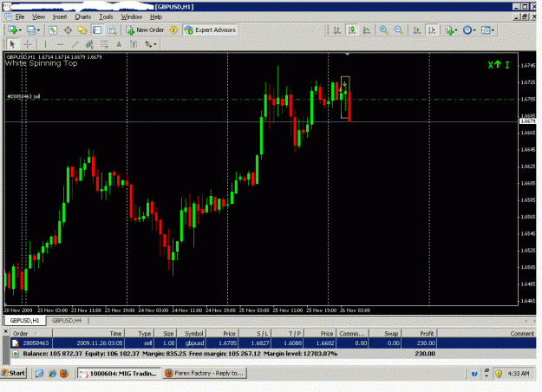This screenshot has height=392, width=542.
Task: Click the Windows Start button
Action: [14, 373]
